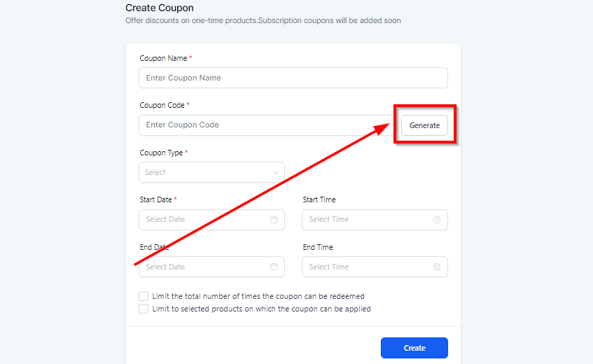This screenshot has height=364, width=593.
Task: Click the Coupon Name field label
Action: click(164, 59)
